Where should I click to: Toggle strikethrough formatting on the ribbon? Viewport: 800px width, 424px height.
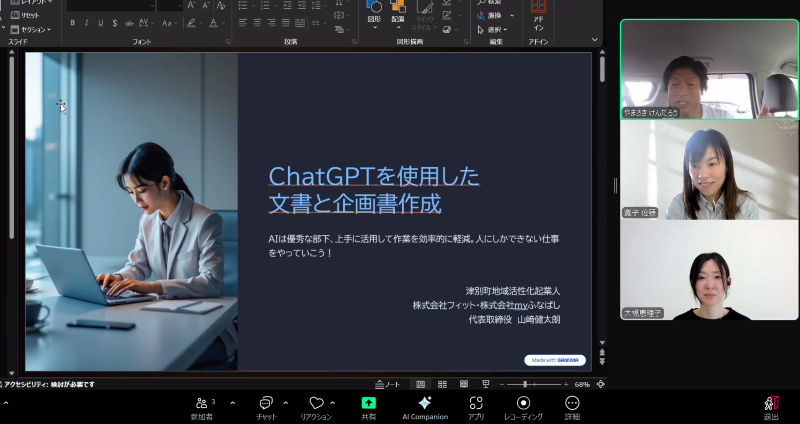(x=129, y=23)
